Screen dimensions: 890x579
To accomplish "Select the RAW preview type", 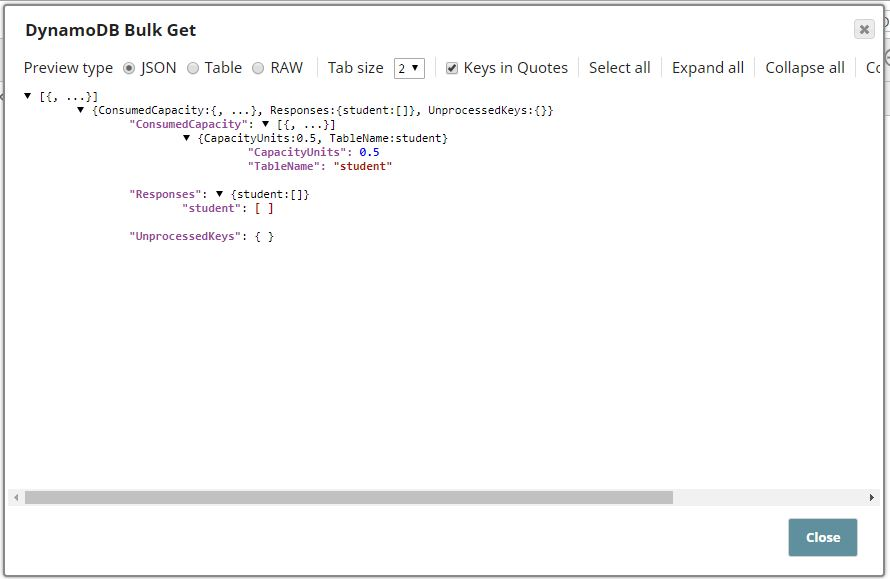I will click(x=258, y=68).
